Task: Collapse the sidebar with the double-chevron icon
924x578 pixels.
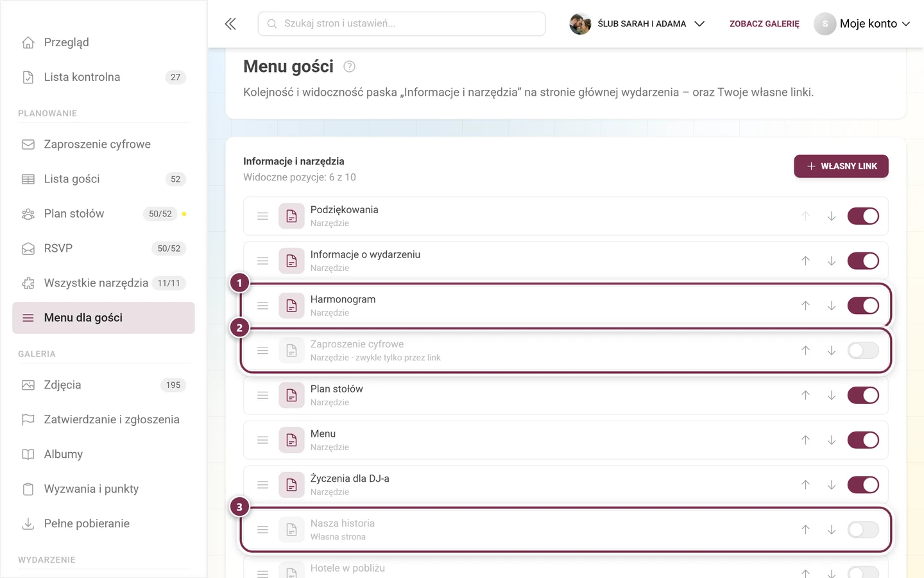Action: coord(230,24)
